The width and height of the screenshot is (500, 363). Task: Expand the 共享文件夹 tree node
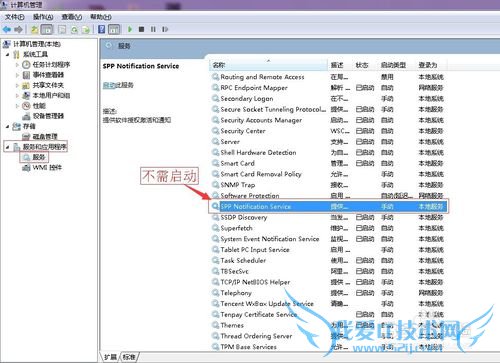17,85
